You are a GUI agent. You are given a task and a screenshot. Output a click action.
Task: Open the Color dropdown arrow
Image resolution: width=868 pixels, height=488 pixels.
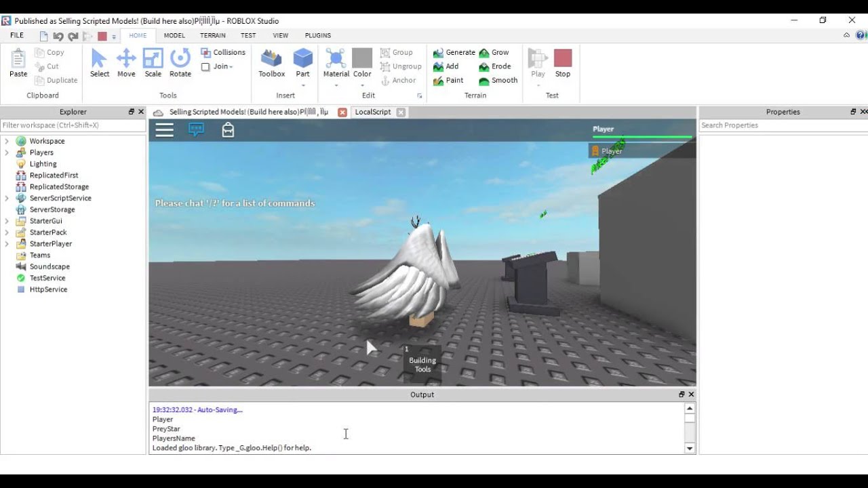pyautogui.click(x=362, y=85)
